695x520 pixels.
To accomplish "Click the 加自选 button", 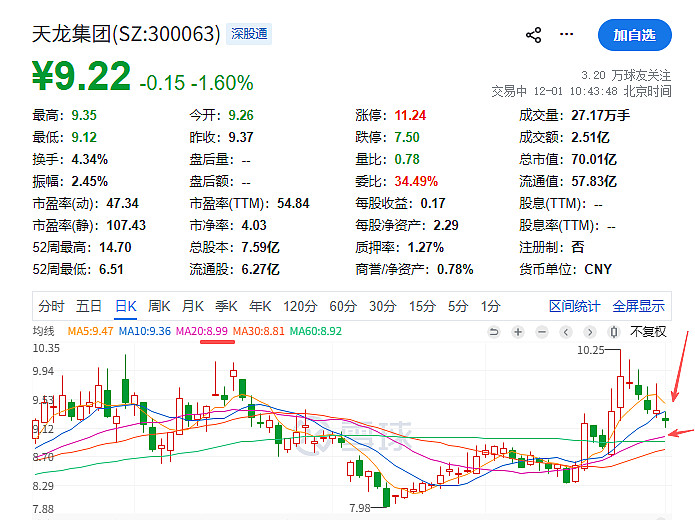I will 635,35.
